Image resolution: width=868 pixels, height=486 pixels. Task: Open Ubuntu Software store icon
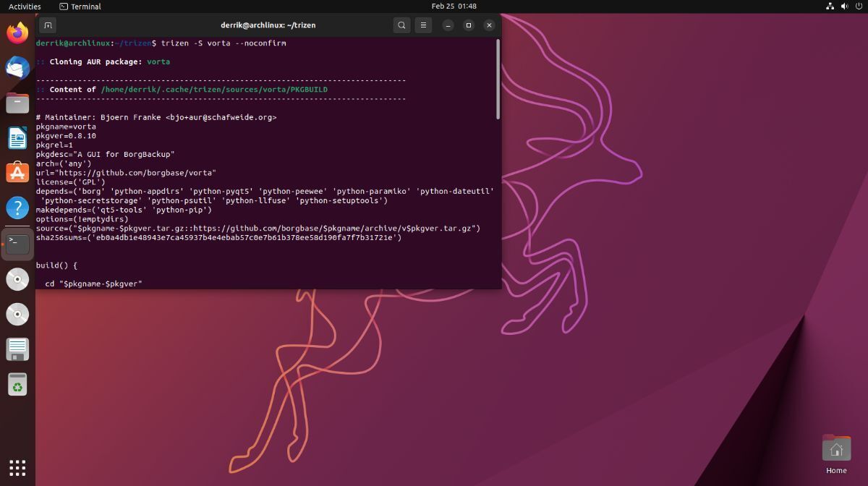click(x=17, y=173)
